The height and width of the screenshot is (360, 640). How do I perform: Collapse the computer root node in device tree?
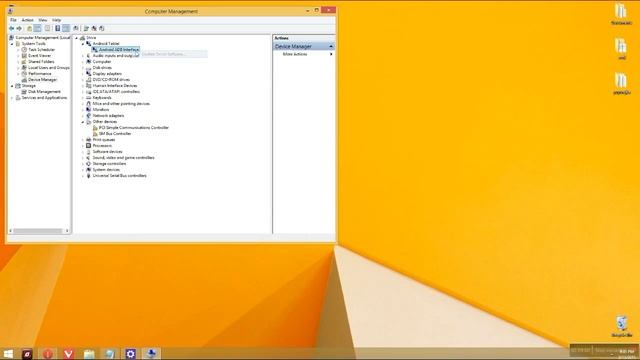click(77, 38)
